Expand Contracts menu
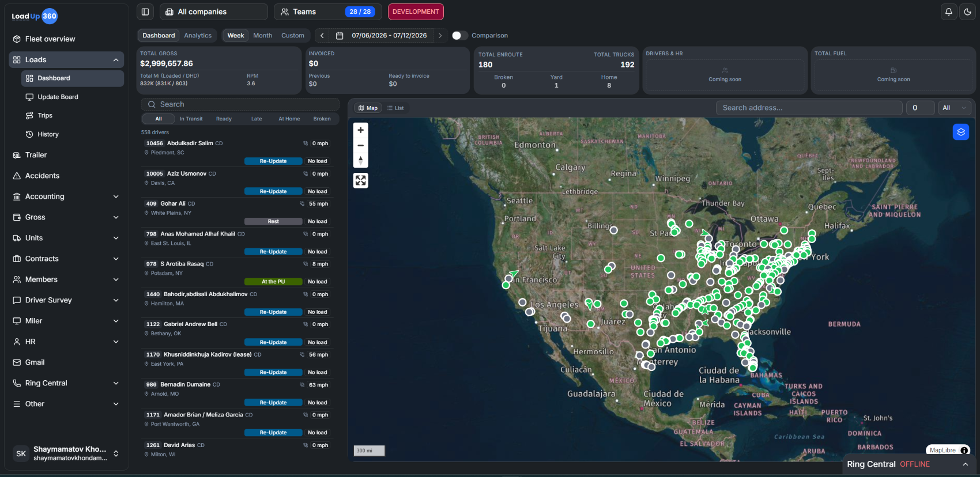Image resolution: width=980 pixels, height=477 pixels. (66, 259)
